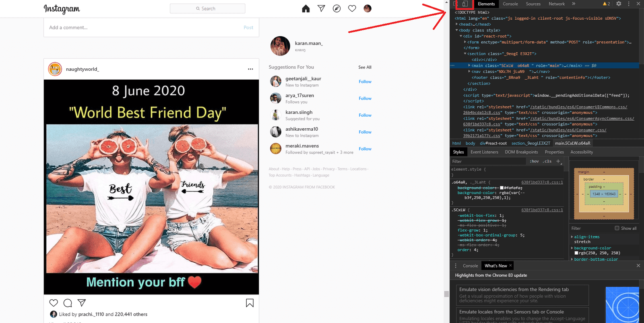The image size is (644, 323).
Task: Open DevTools settings gear
Action: pos(619,4)
